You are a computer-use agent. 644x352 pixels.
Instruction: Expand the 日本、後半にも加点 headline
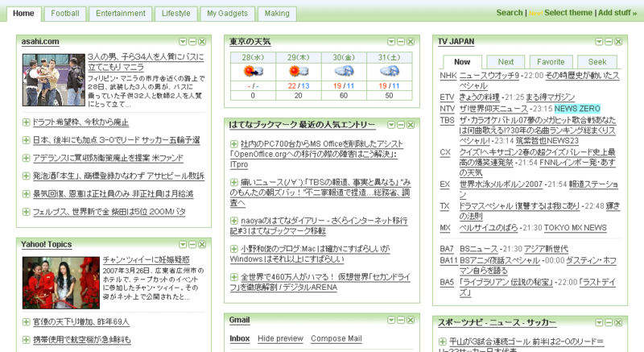point(26,140)
